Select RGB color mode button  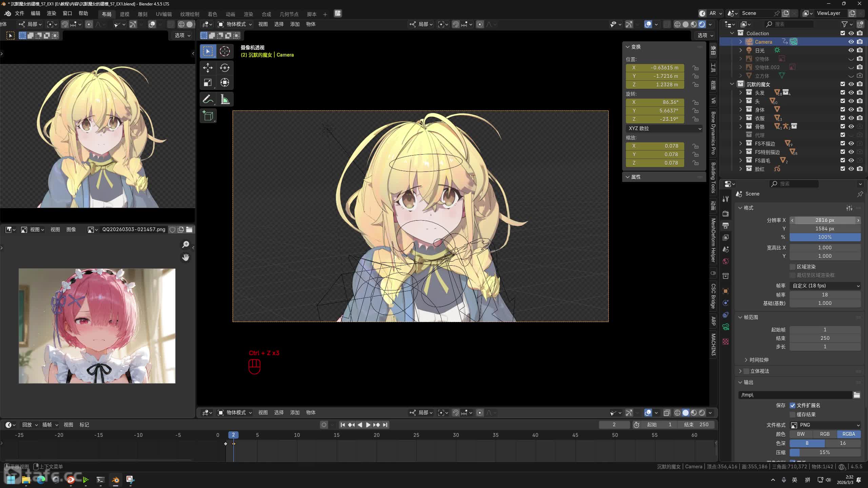pyautogui.click(x=825, y=434)
